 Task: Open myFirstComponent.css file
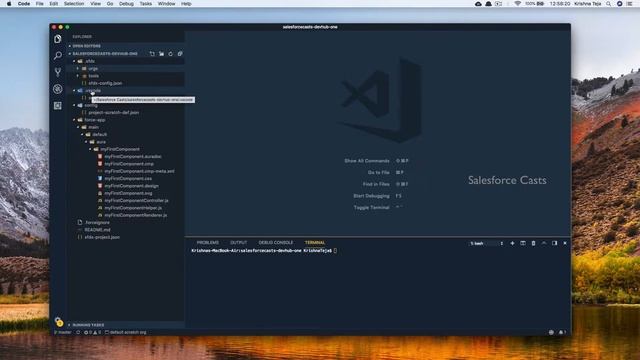click(x=128, y=179)
